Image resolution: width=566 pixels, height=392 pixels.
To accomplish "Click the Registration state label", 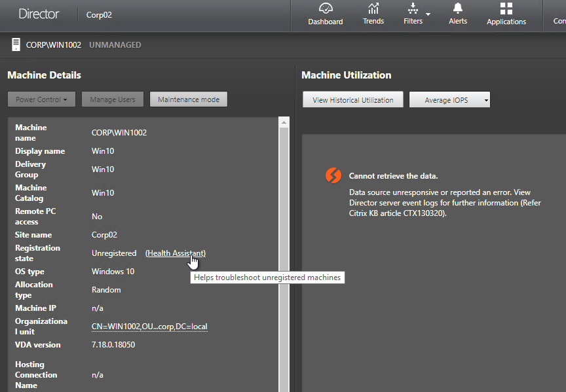I will (x=37, y=253).
